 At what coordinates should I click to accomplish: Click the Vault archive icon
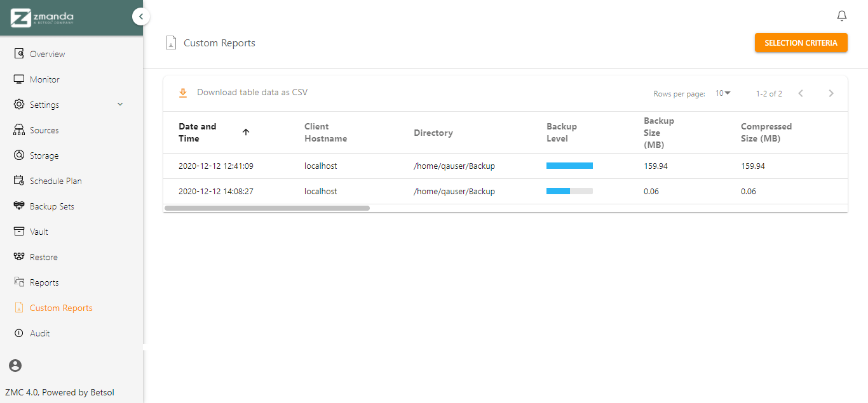(19, 232)
